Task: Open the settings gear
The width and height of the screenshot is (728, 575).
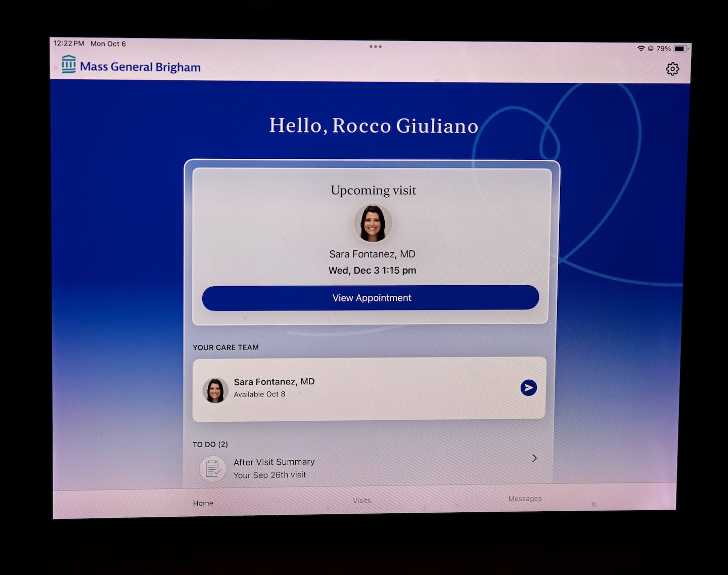Action: click(x=672, y=69)
